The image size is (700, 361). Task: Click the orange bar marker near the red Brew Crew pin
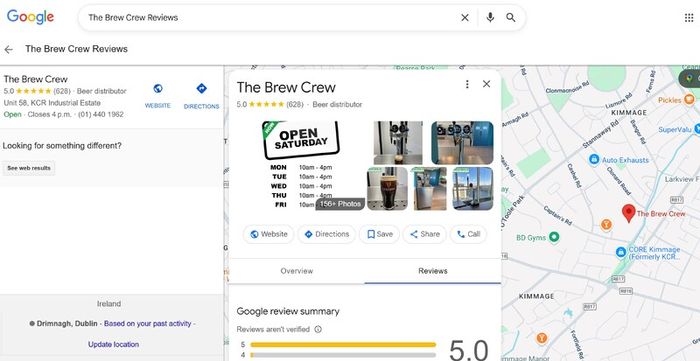pyautogui.click(x=606, y=224)
